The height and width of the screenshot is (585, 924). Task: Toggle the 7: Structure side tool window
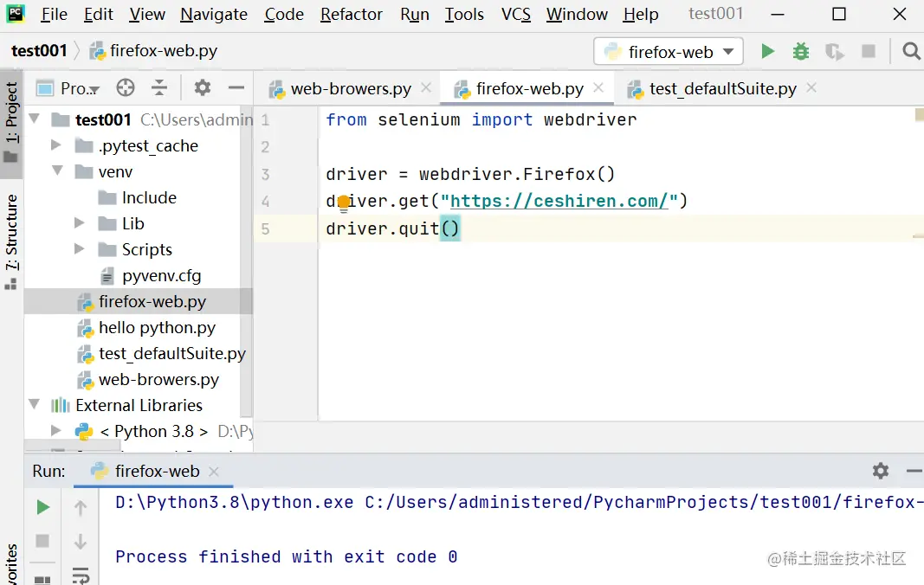click(11, 241)
